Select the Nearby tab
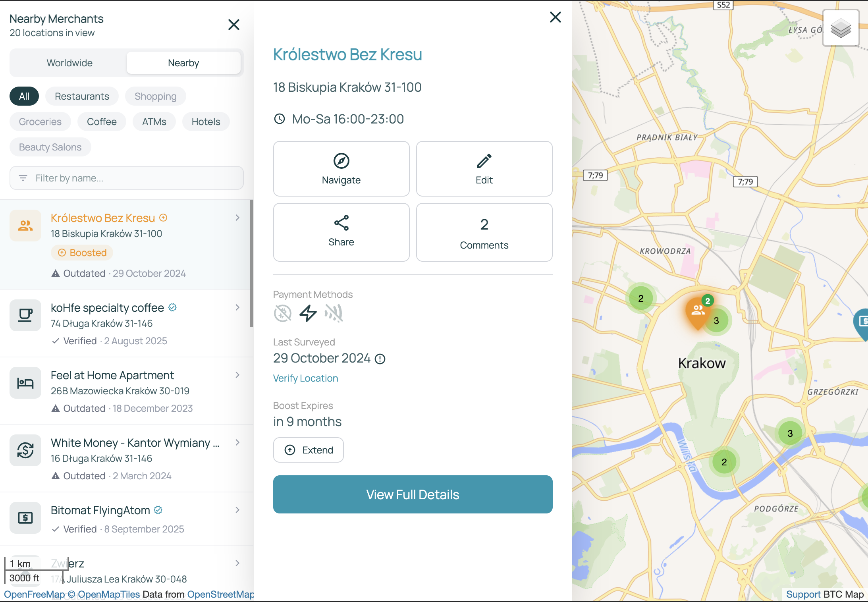 (183, 62)
